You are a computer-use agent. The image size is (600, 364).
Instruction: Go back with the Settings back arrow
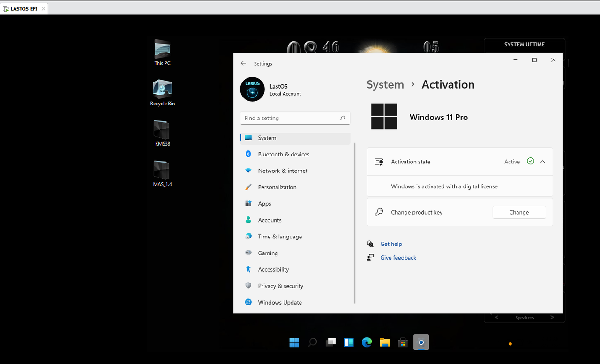pos(243,63)
